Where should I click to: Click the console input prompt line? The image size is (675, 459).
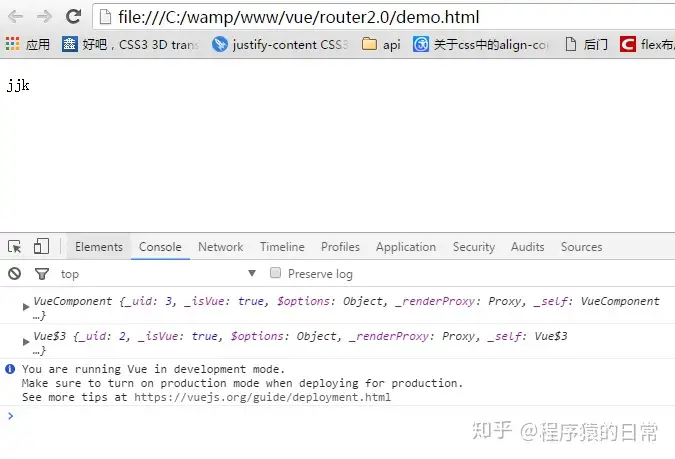pyautogui.click(x=338, y=416)
